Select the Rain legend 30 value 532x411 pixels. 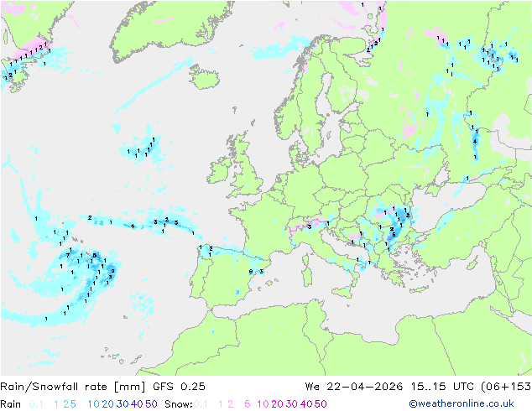click(123, 404)
